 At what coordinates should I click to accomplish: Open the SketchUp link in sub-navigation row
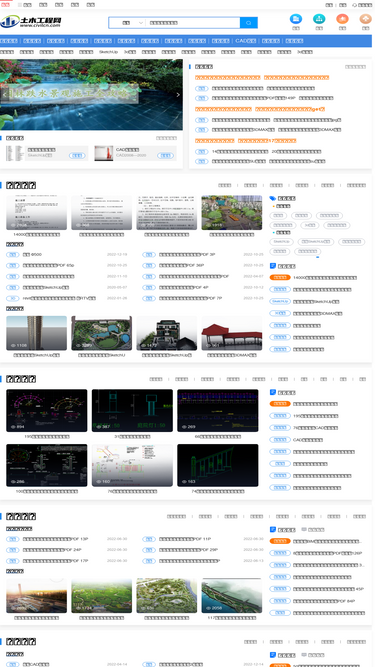[x=108, y=52]
